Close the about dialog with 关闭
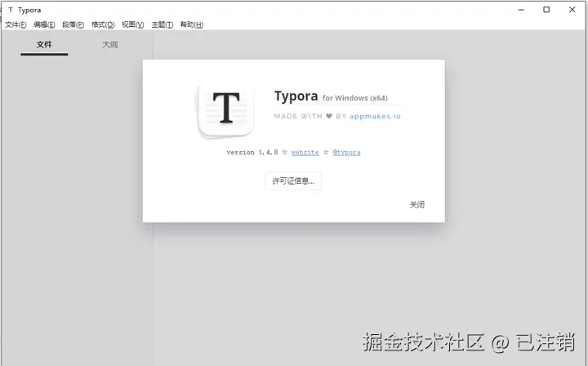The height and width of the screenshot is (366, 588). pyautogui.click(x=417, y=205)
